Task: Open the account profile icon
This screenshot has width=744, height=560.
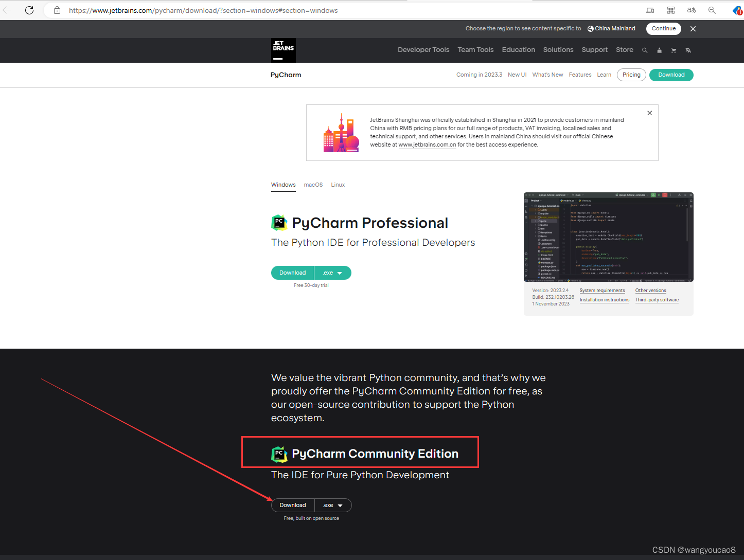Action: (x=659, y=50)
